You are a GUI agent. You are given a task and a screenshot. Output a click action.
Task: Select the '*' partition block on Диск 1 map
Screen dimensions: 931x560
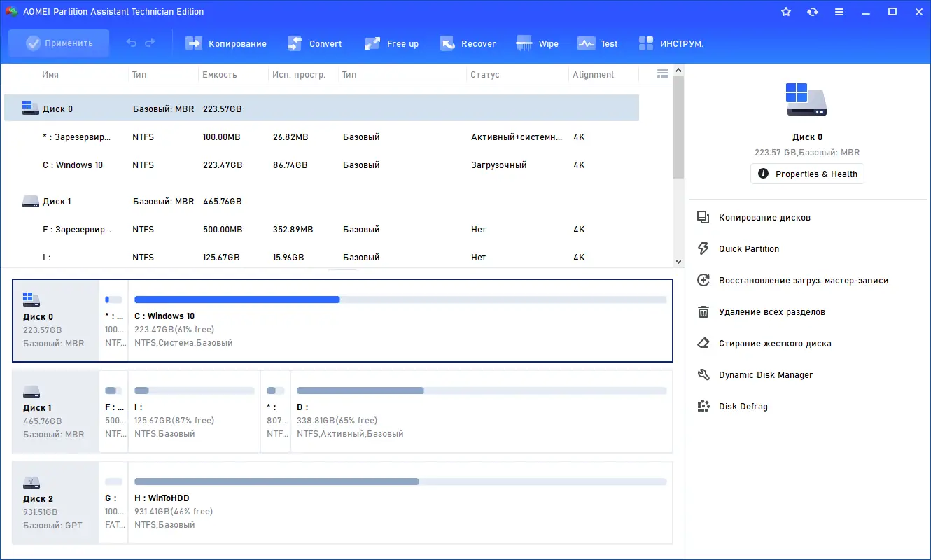(x=276, y=412)
